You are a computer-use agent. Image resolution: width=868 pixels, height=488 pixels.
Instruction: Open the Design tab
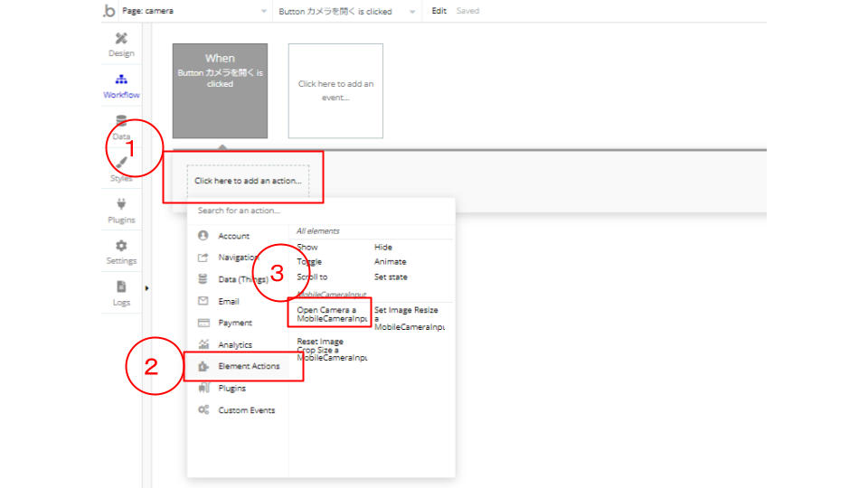[121, 45]
